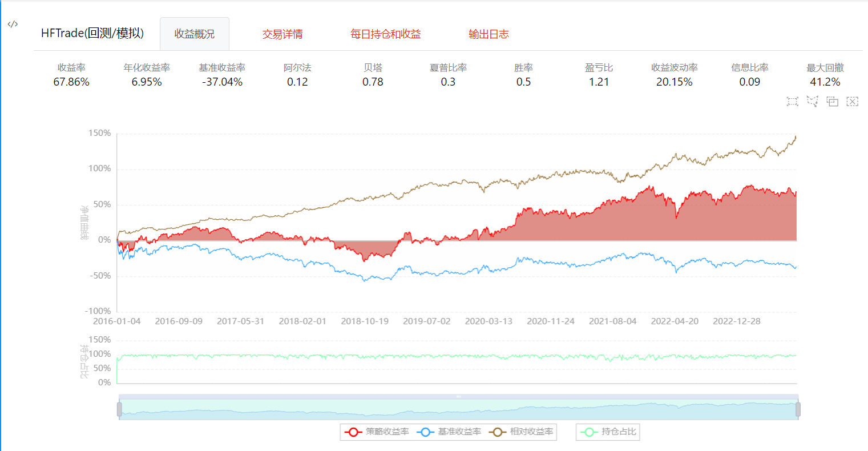The image size is (868, 451).
Task: Click the 基准收益率 stat label
Action: (222, 68)
